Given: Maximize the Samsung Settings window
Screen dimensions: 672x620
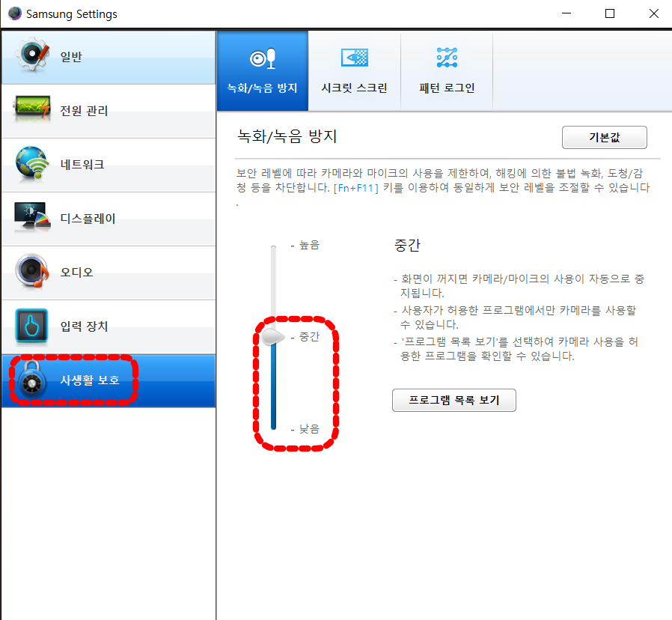Looking at the screenshot, I should (x=609, y=13).
